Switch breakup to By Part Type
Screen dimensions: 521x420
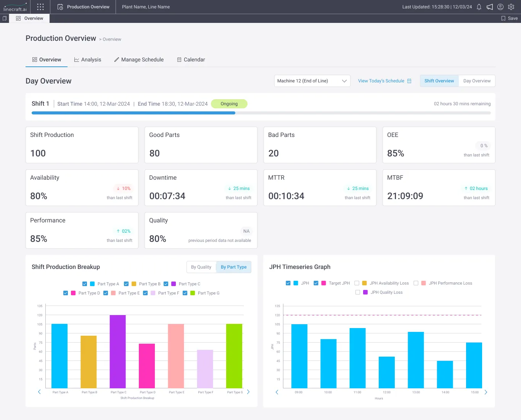234,267
